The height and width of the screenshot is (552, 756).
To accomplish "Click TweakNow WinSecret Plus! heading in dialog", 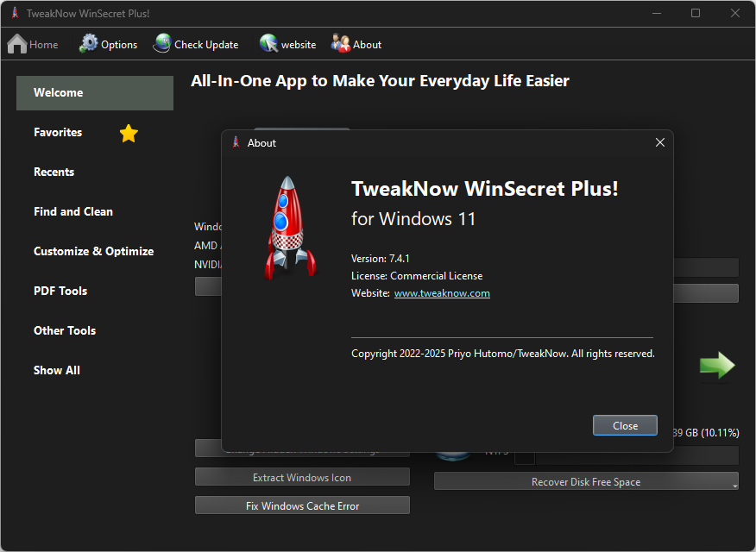I will point(484,188).
